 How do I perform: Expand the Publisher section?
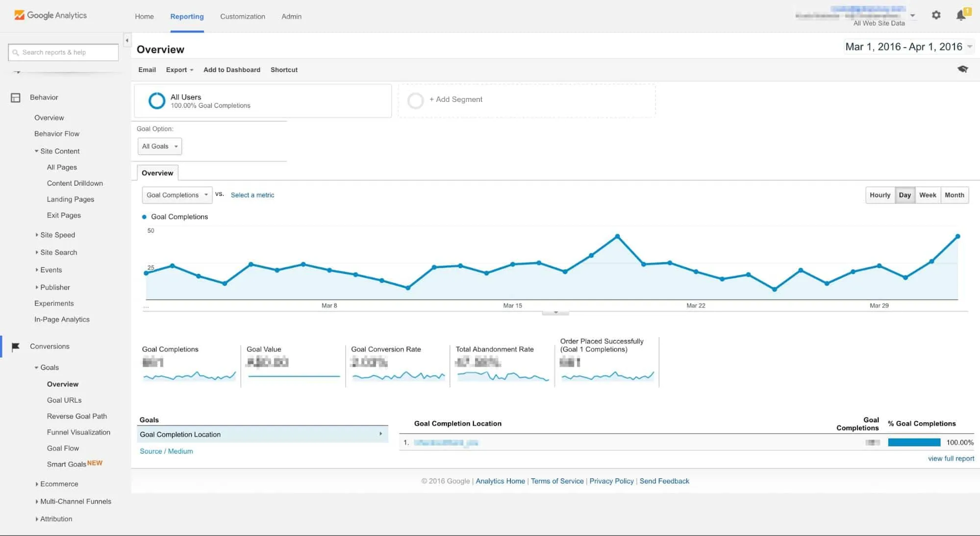[x=36, y=287]
